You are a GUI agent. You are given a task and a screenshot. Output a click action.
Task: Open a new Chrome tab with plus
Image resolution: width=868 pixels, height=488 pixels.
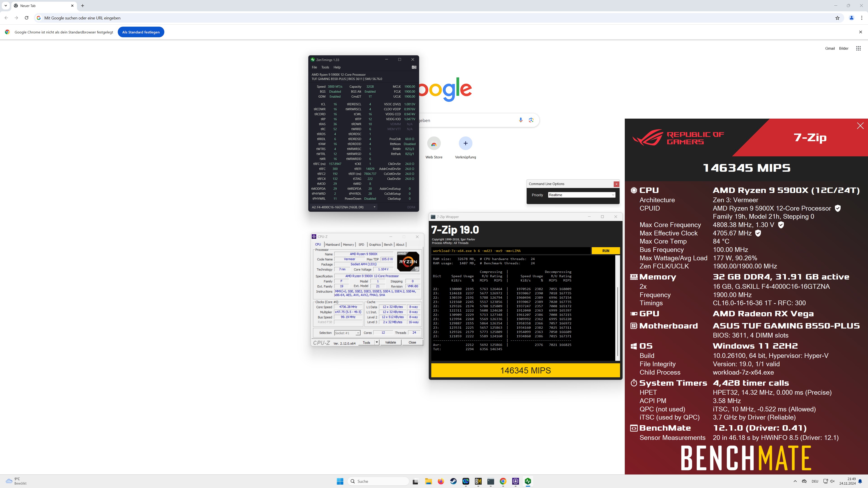pos(83,5)
